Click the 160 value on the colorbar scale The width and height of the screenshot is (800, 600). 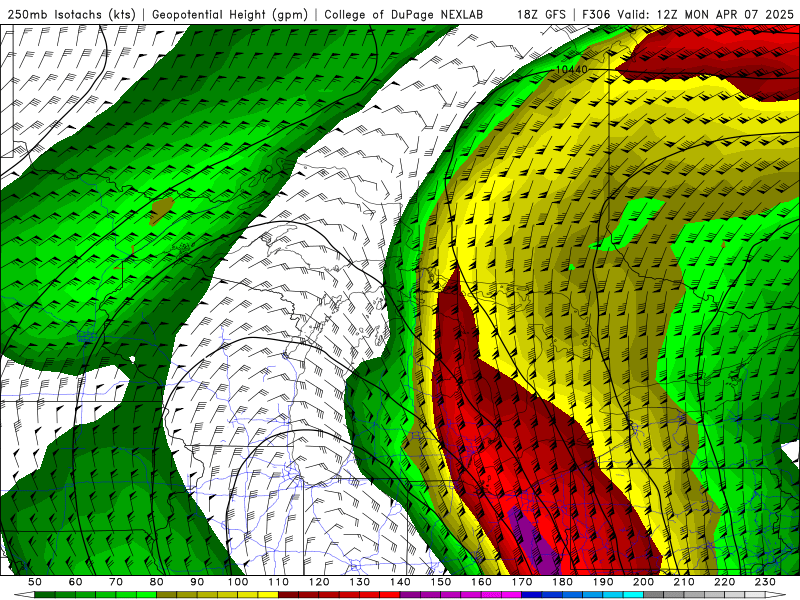point(481,582)
